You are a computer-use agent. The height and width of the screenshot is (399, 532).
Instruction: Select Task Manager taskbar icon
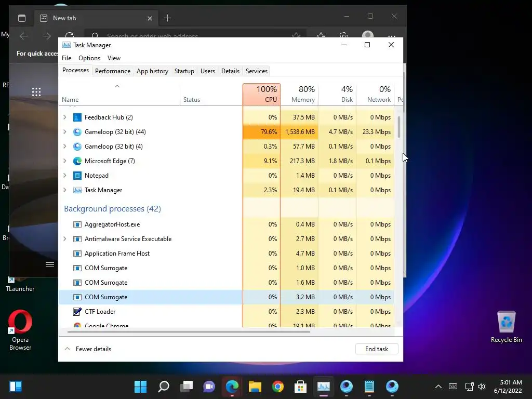pyautogui.click(x=323, y=387)
